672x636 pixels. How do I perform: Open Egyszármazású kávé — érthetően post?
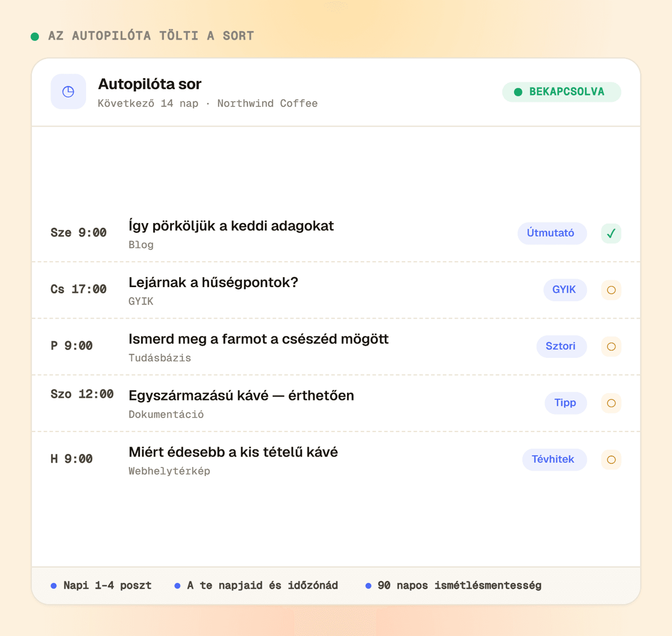(241, 396)
